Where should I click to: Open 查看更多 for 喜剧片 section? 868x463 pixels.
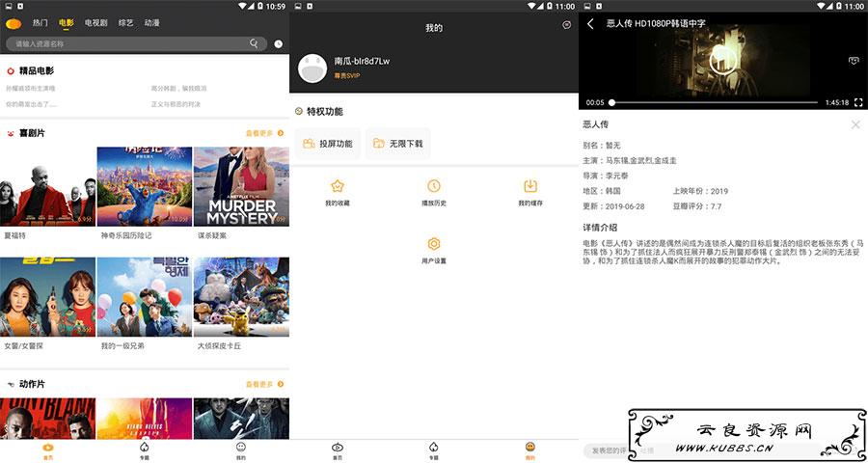264,133
